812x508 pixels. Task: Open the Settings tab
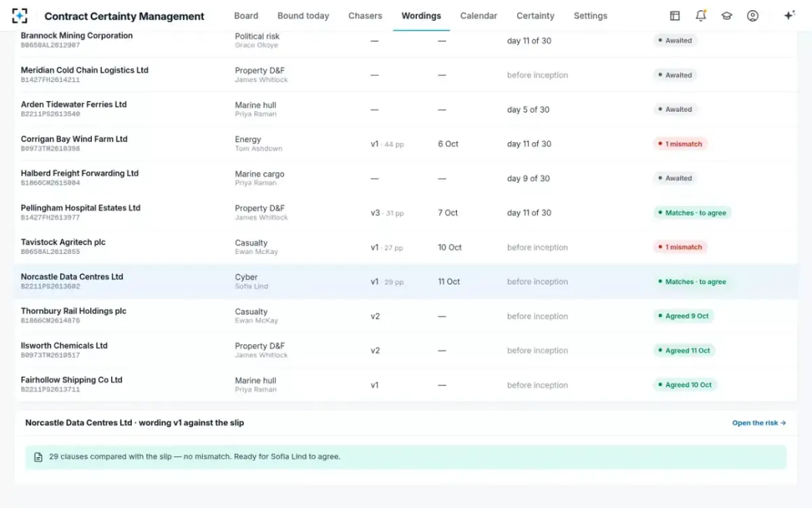(591, 16)
